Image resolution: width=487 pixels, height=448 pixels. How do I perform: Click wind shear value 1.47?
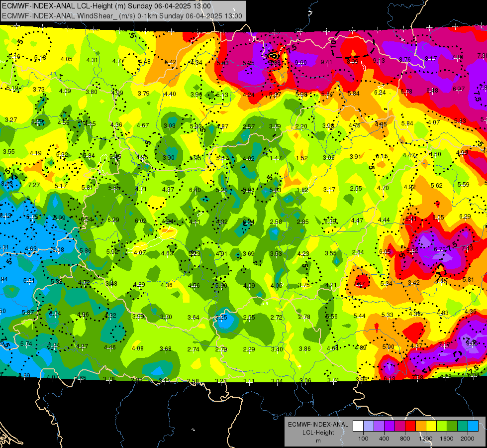(276, 158)
